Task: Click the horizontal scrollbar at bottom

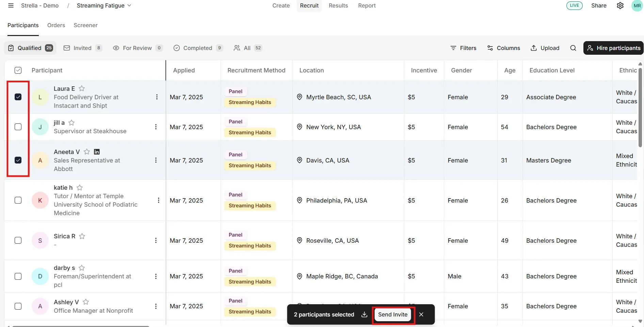Action: (81, 326)
